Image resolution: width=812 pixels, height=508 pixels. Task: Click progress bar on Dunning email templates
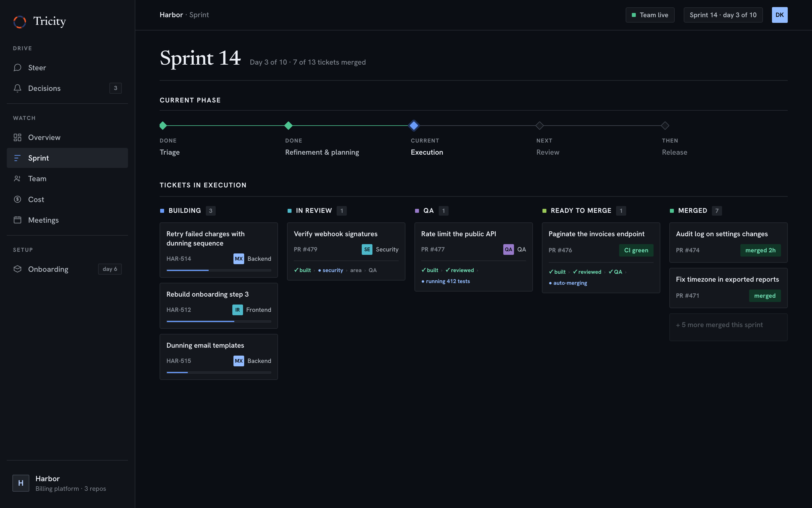(219, 373)
